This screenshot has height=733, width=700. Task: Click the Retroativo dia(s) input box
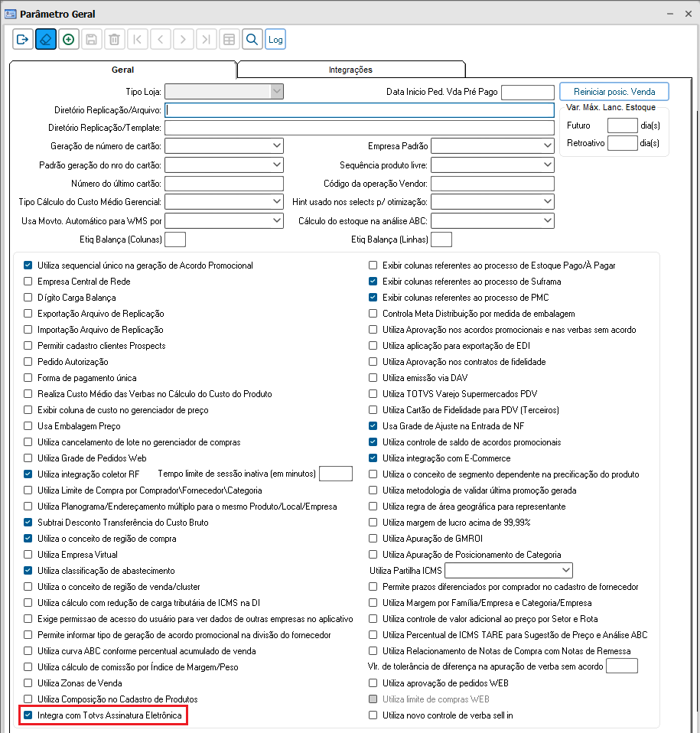623,143
